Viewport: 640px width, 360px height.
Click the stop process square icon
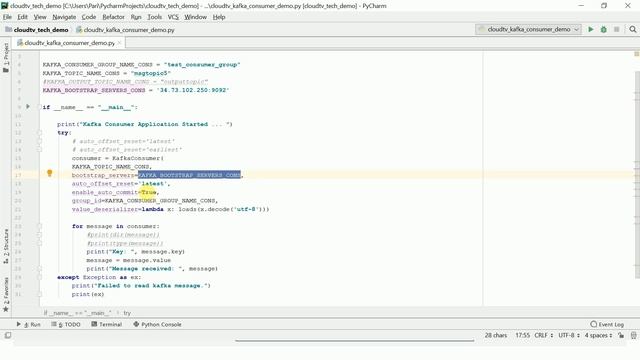pos(617,29)
